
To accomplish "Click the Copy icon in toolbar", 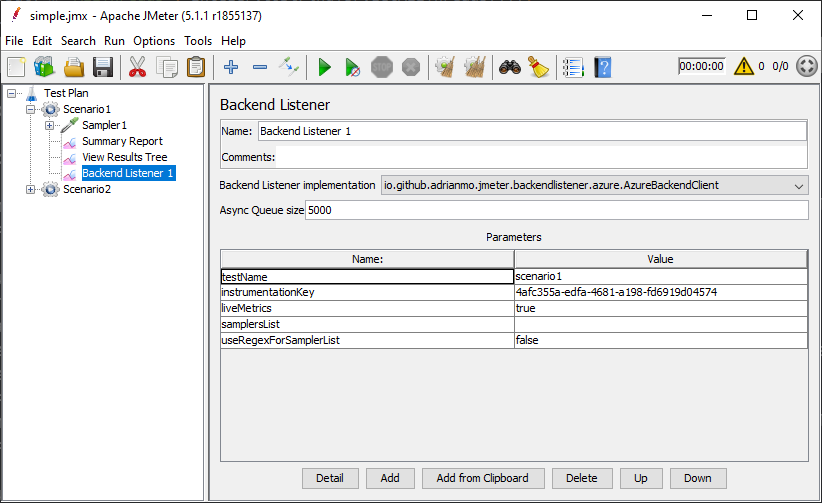I will (x=167, y=67).
